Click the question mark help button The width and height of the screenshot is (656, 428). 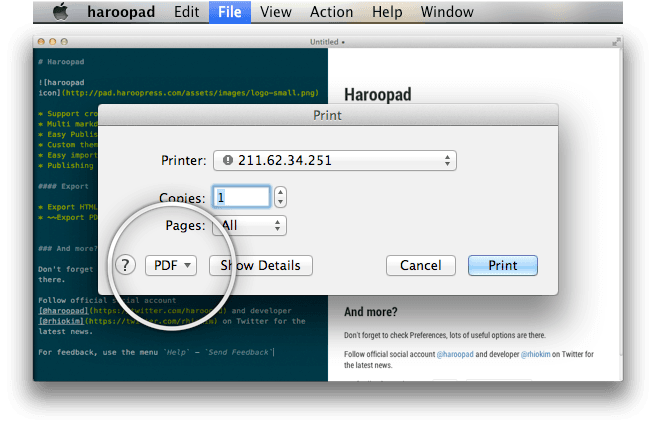pos(124,265)
